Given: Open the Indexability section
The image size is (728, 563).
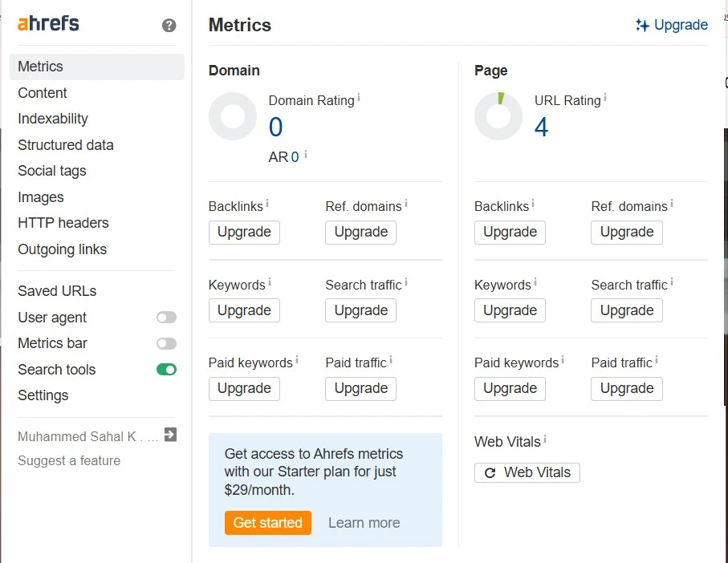Looking at the screenshot, I should 52,119.
